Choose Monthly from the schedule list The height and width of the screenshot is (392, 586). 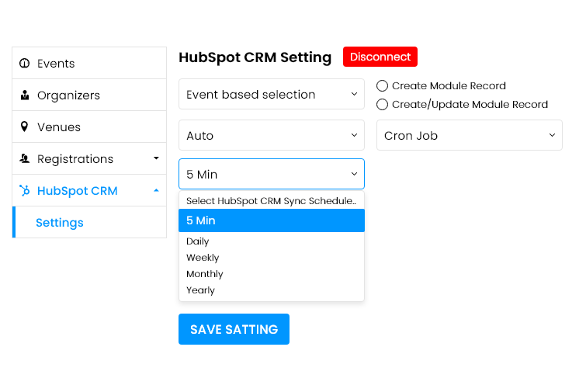(x=272, y=274)
